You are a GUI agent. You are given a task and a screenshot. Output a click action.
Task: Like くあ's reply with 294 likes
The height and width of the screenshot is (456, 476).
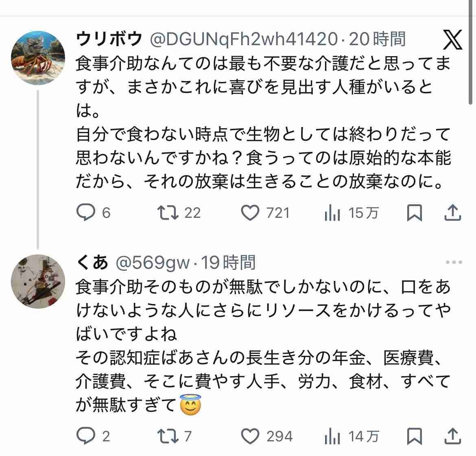[x=250, y=436]
